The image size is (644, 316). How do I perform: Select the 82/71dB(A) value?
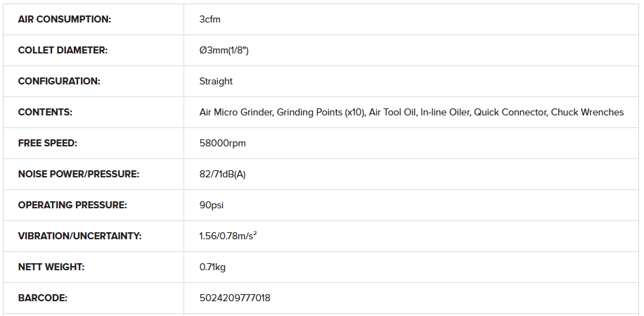223,175
